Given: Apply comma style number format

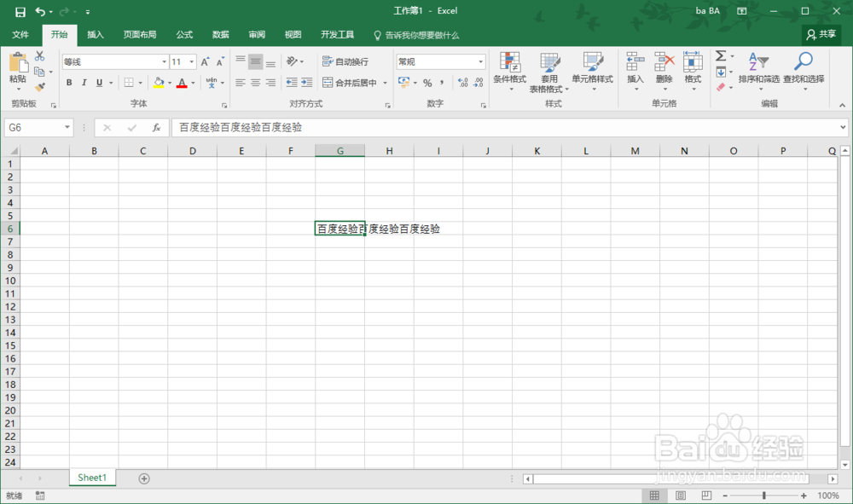Looking at the screenshot, I should (x=442, y=83).
